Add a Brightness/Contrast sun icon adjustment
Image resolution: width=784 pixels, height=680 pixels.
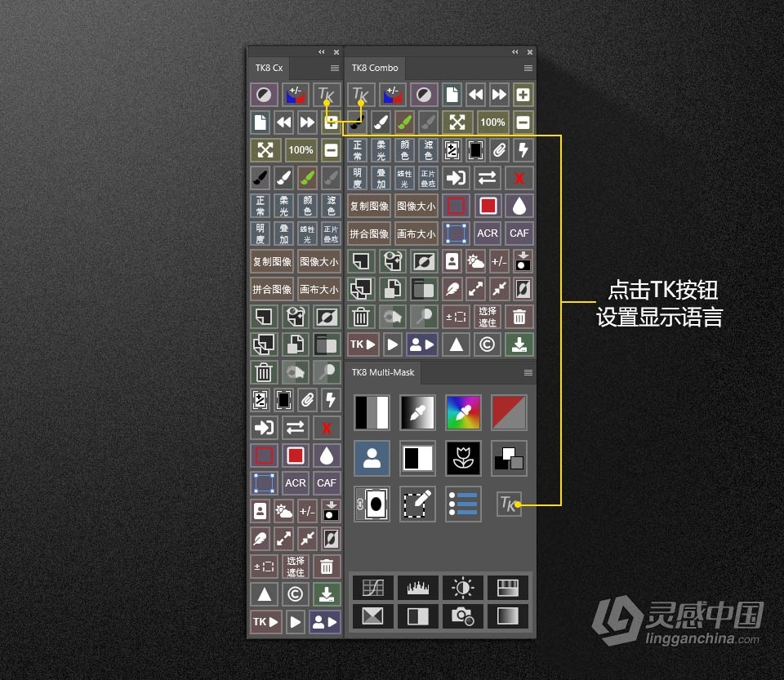[x=463, y=588]
